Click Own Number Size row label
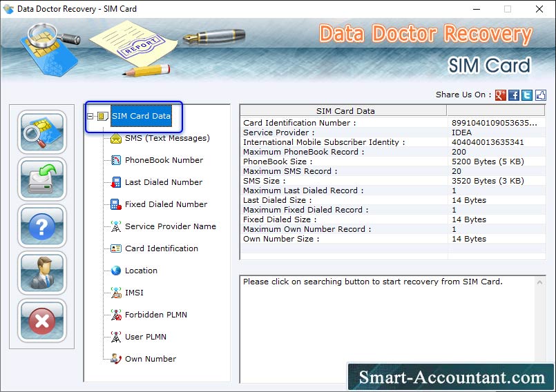This screenshot has height=392, width=556. (281, 239)
